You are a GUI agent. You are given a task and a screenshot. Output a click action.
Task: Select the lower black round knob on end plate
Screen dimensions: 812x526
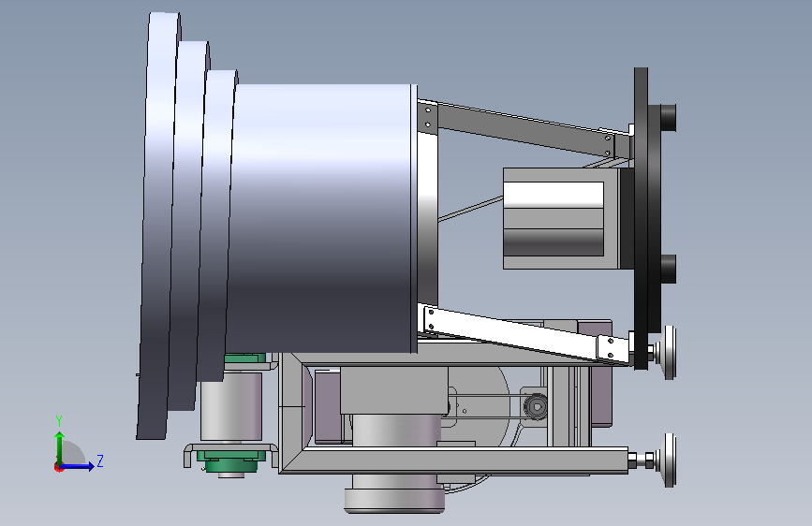[x=669, y=269]
